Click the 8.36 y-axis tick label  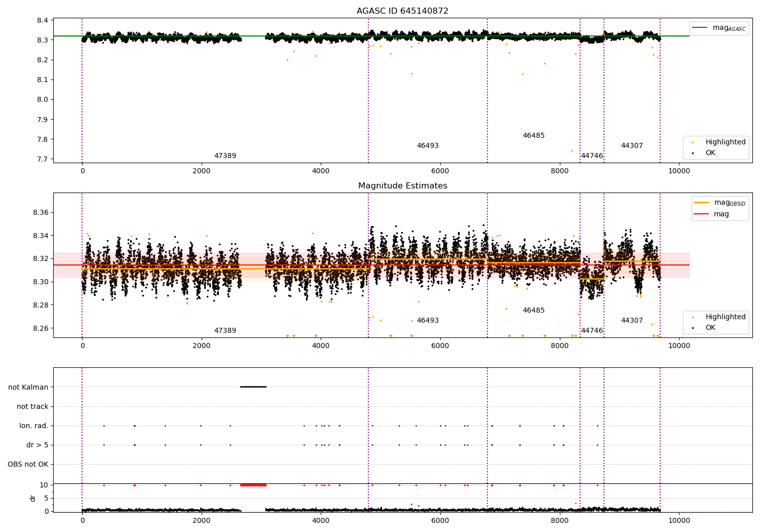click(41, 212)
